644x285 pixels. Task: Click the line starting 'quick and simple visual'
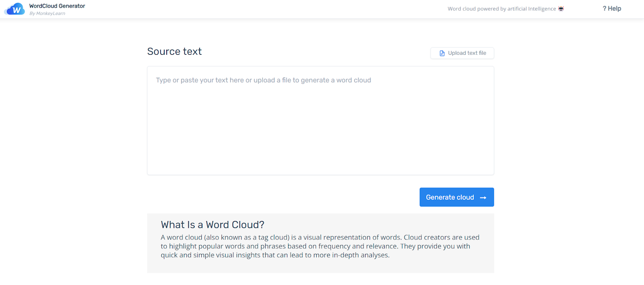coord(275,255)
